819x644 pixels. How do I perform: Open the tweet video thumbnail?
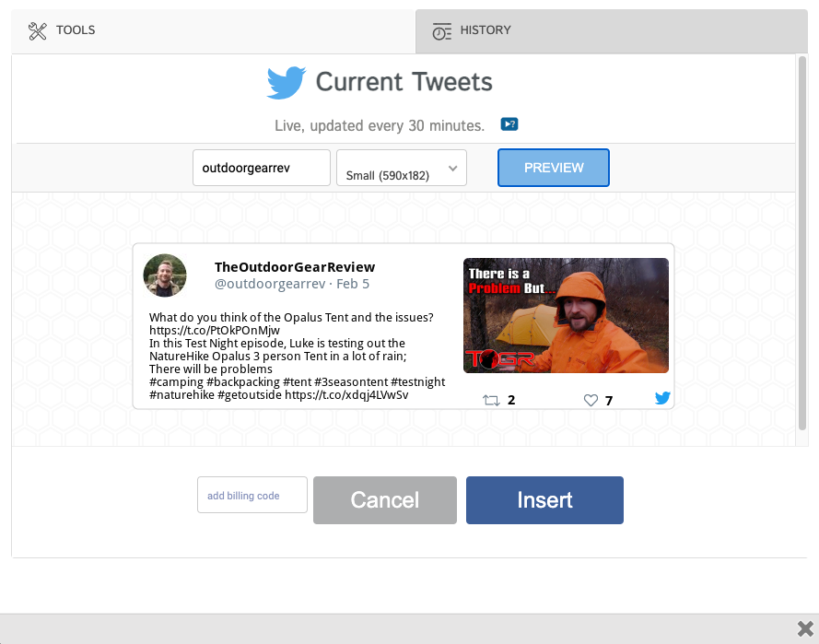tap(566, 315)
